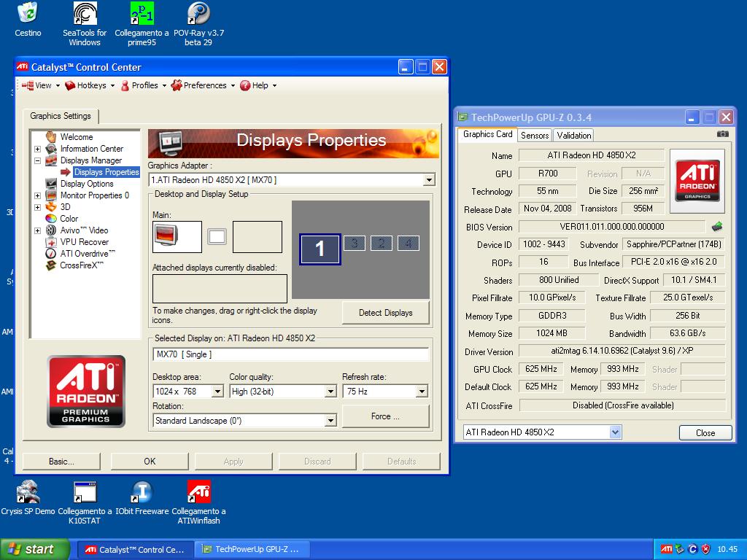
Task: Select the Graphics Card tab in GPU-Z
Action: 487,134
